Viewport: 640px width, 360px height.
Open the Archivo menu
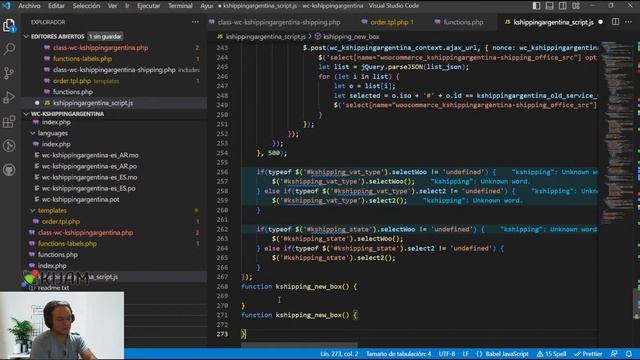29,6
